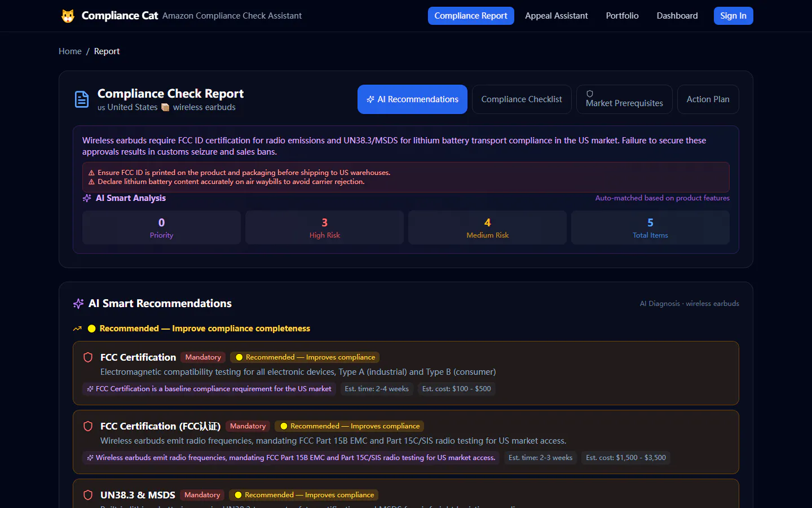The width and height of the screenshot is (812, 508).
Task: Select the High Risk stat card showing 3
Action: 324,227
